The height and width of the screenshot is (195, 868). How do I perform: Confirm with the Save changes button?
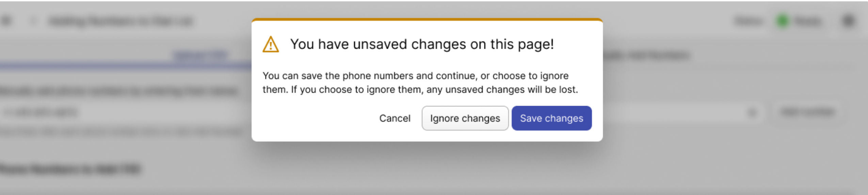[551, 118]
